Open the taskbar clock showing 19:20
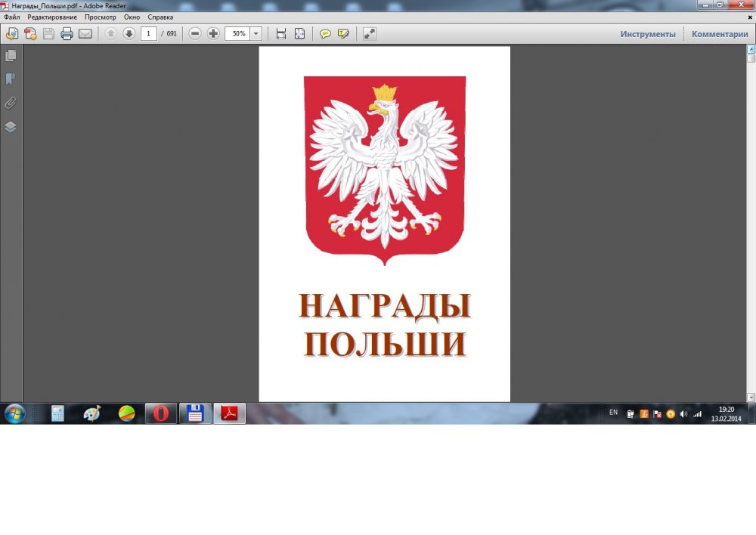Image resolution: width=756 pixels, height=535 pixels. 726,414
